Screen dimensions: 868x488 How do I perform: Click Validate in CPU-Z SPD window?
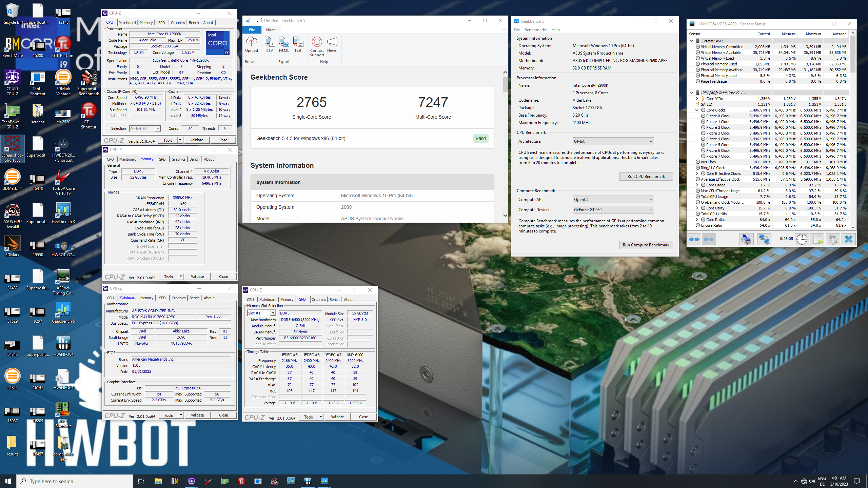(x=337, y=417)
